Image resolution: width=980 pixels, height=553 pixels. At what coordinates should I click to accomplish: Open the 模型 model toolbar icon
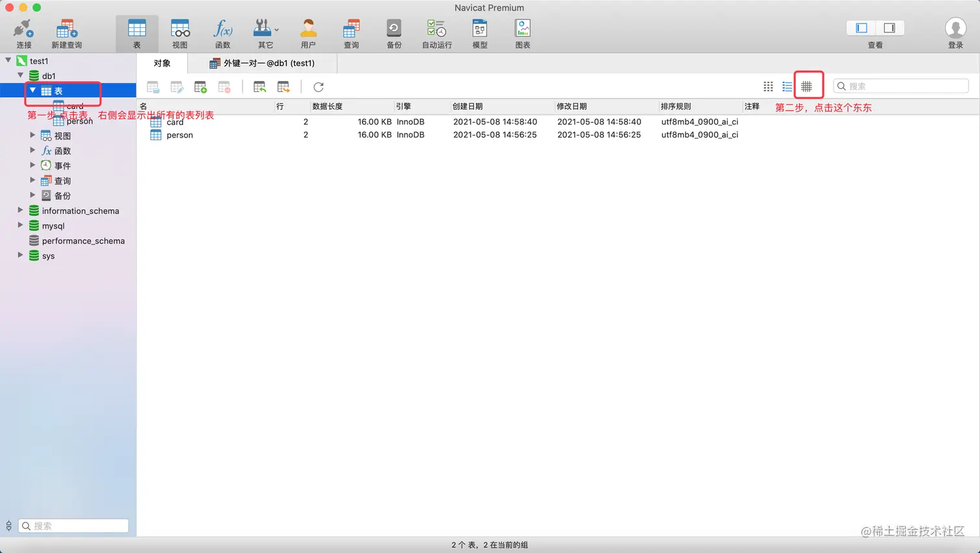click(480, 34)
